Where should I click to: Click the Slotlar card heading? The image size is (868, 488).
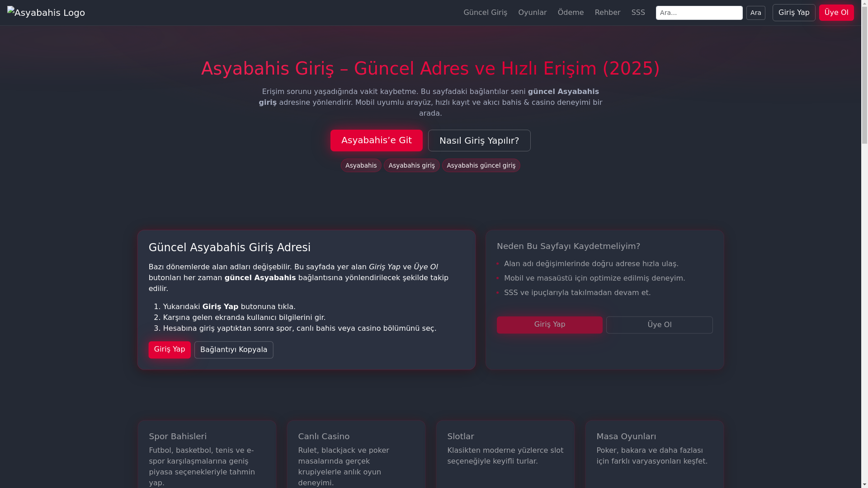[460, 436]
